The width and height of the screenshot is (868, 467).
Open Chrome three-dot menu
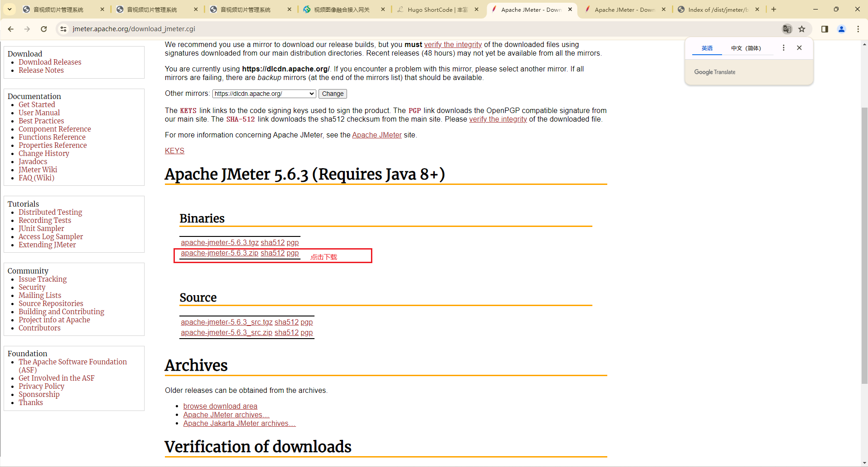click(x=858, y=29)
